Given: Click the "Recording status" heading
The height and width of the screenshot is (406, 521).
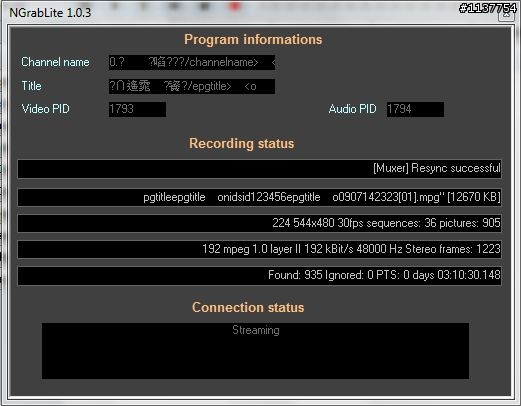Looking at the screenshot, I should click(x=242, y=144).
